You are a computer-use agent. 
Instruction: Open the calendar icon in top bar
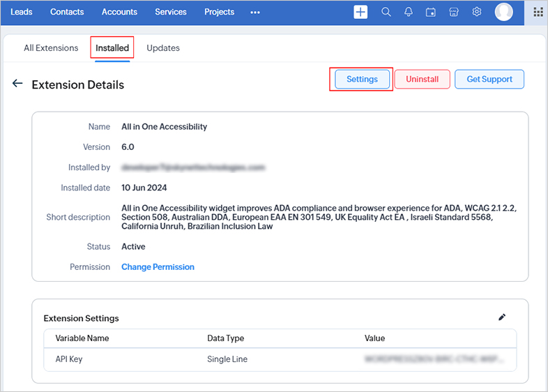[x=431, y=13]
